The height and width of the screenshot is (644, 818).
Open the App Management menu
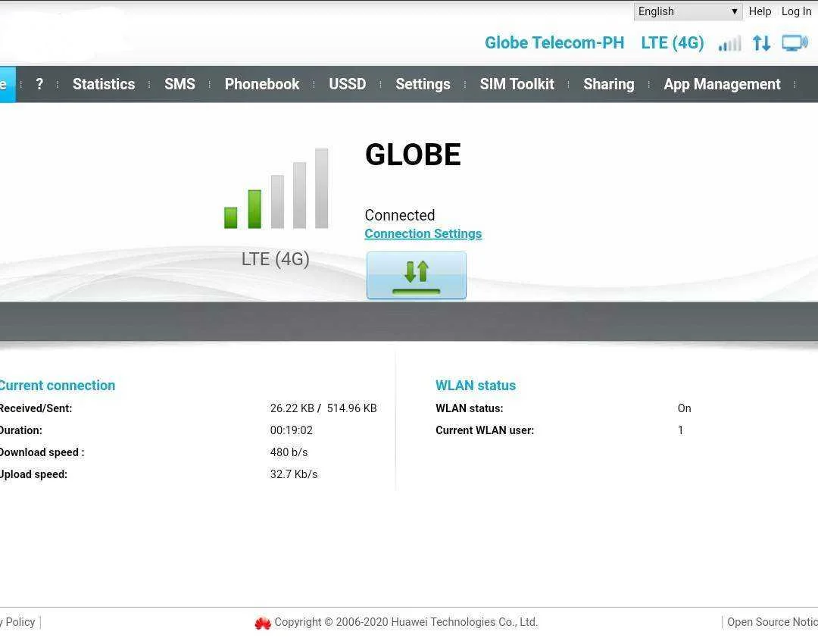pos(722,84)
